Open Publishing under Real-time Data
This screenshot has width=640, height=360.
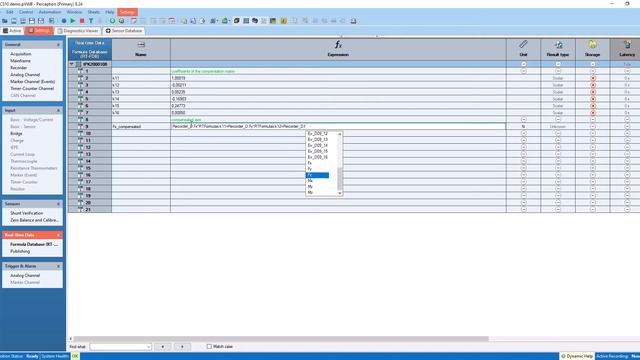[20, 251]
